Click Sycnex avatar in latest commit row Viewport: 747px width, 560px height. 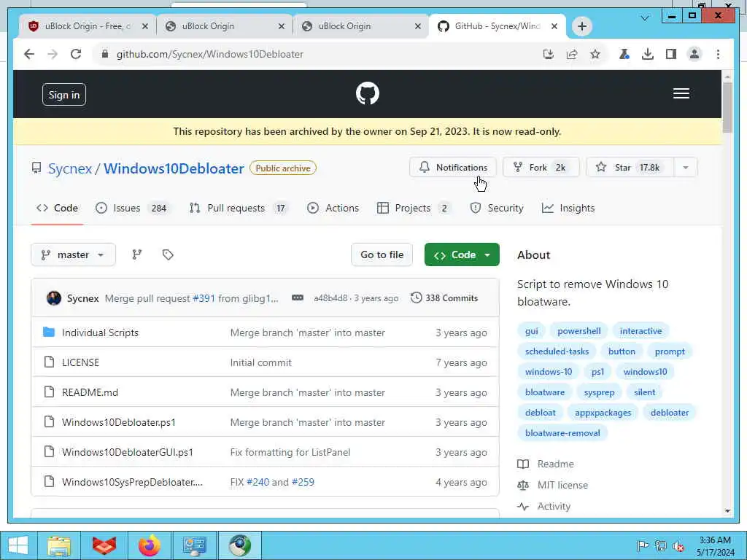[x=54, y=298]
